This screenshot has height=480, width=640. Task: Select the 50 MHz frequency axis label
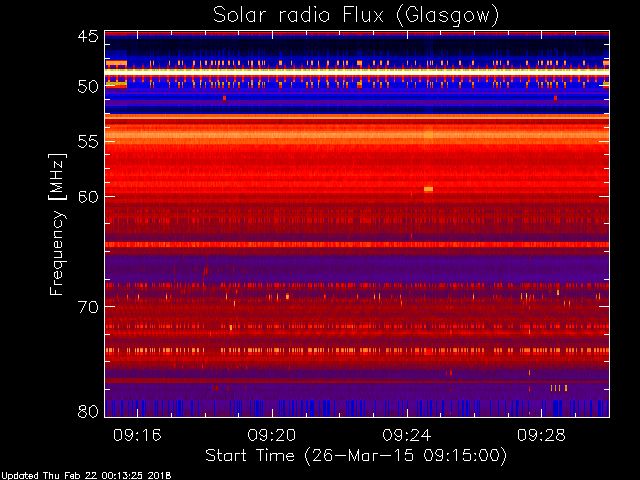tap(88, 87)
